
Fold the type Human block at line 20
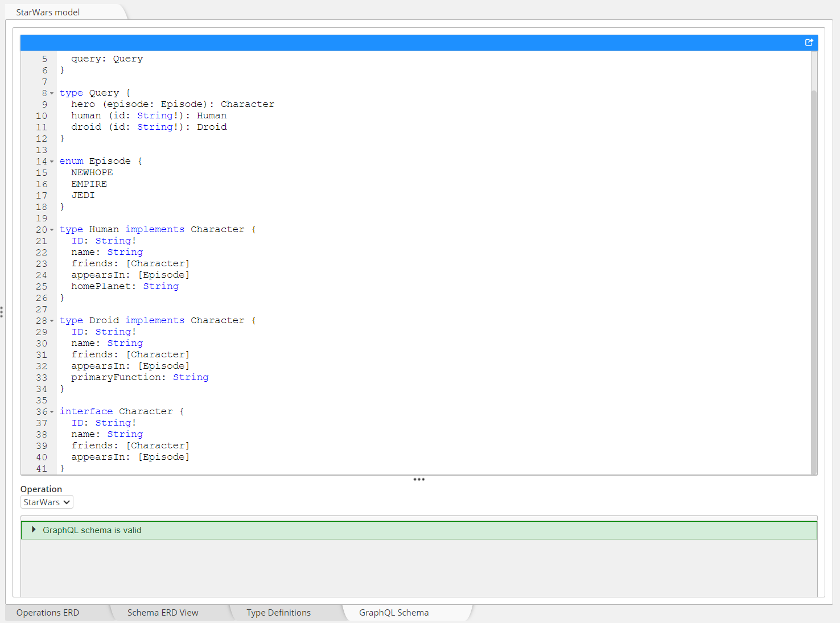52,230
